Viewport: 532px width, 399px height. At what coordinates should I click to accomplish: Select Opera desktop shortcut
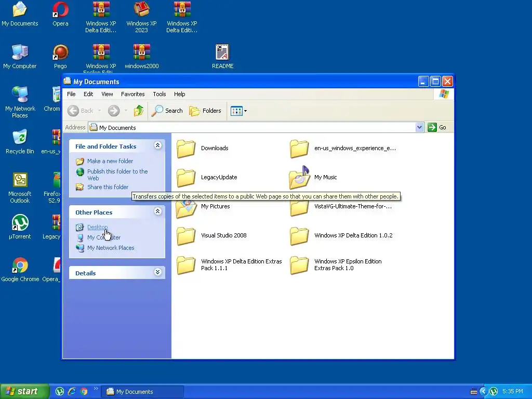[x=60, y=14]
